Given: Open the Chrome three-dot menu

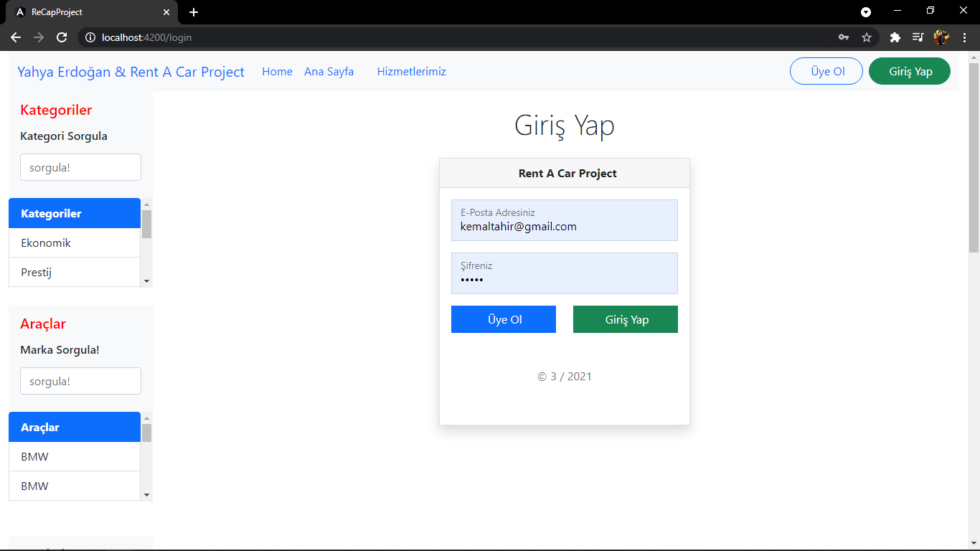Looking at the screenshot, I should coord(964,37).
